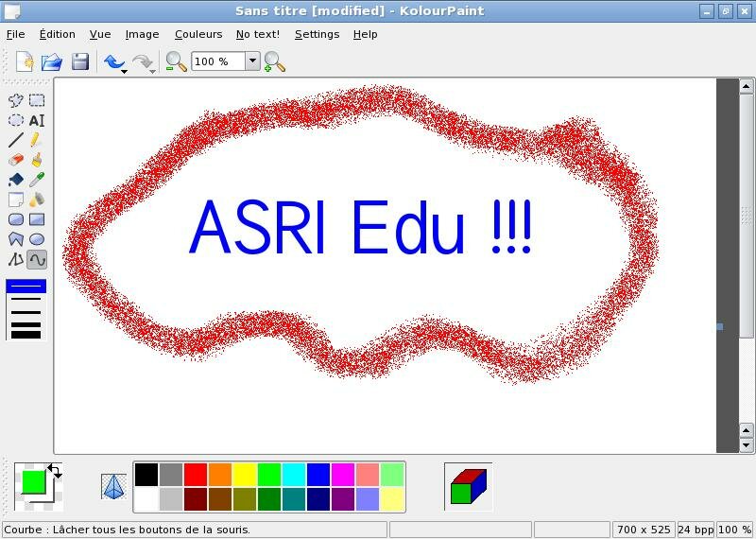Open the Settings menu

coord(318,34)
